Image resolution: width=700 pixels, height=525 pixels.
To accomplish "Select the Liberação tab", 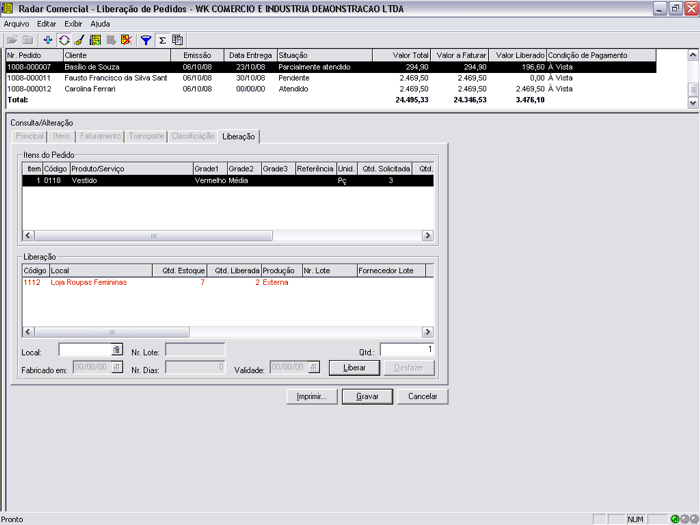I will [238, 135].
